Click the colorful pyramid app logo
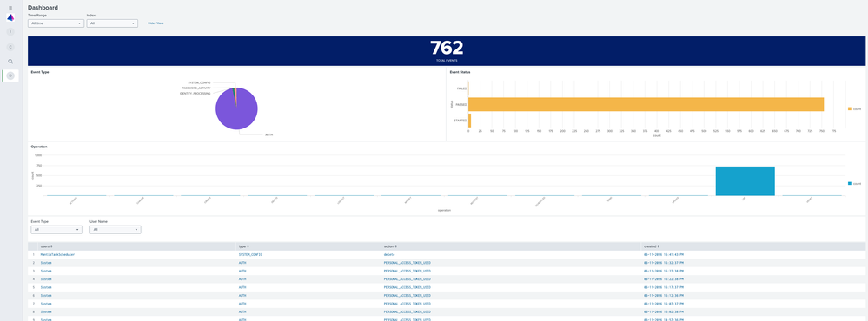Screen dimensions: 868x321 [10, 18]
